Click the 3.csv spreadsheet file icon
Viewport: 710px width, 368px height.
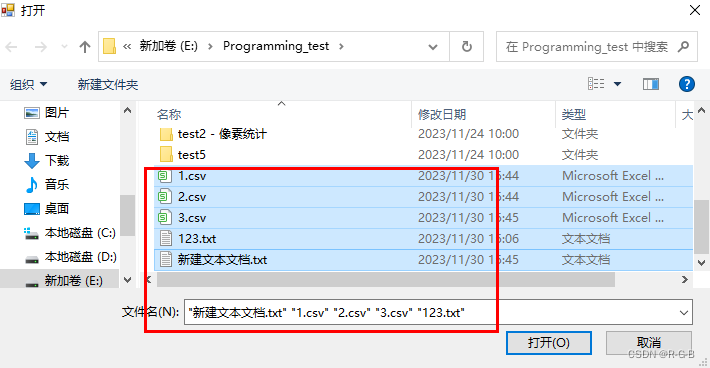pyautogui.click(x=165, y=217)
